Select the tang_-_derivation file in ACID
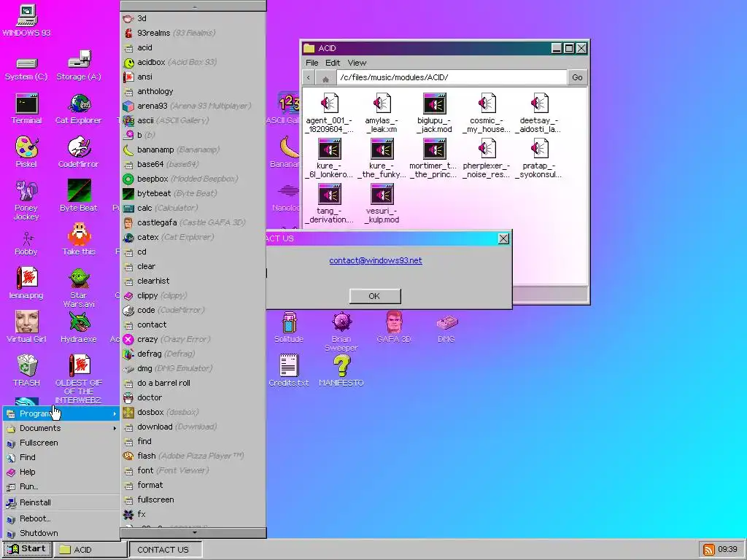The image size is (747, 560). [329, 203]
